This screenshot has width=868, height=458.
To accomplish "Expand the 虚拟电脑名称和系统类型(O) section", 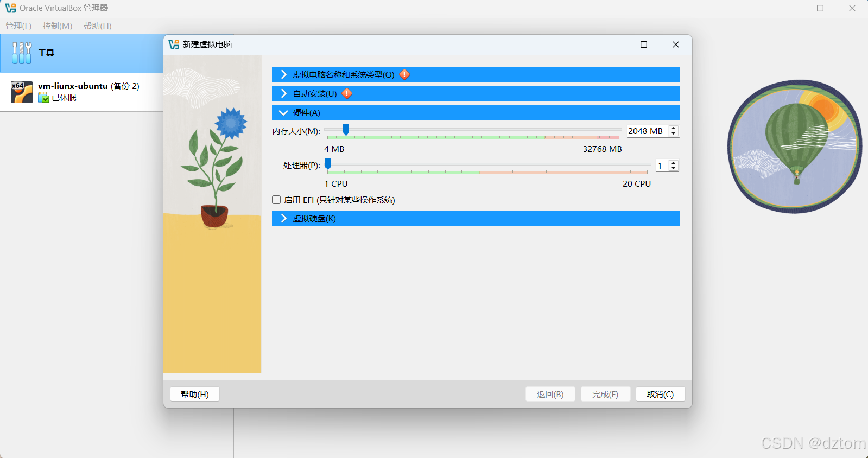I will 476,75.
